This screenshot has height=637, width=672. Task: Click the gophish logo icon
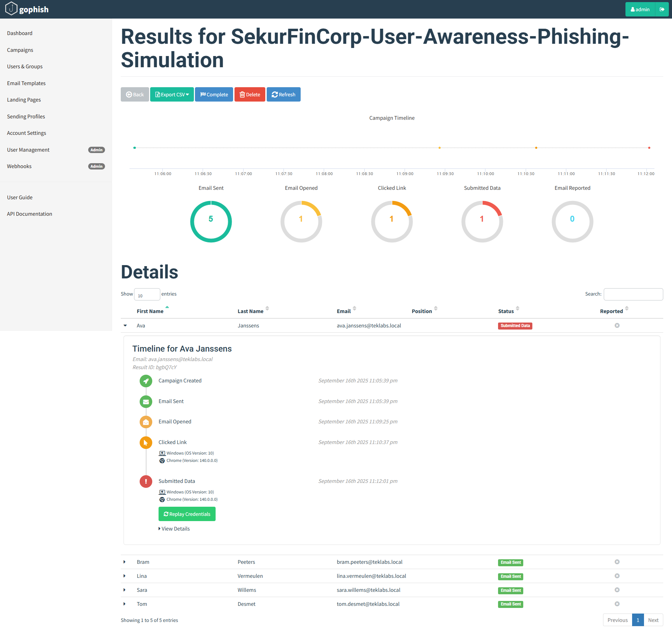click(x=11, y=9)
